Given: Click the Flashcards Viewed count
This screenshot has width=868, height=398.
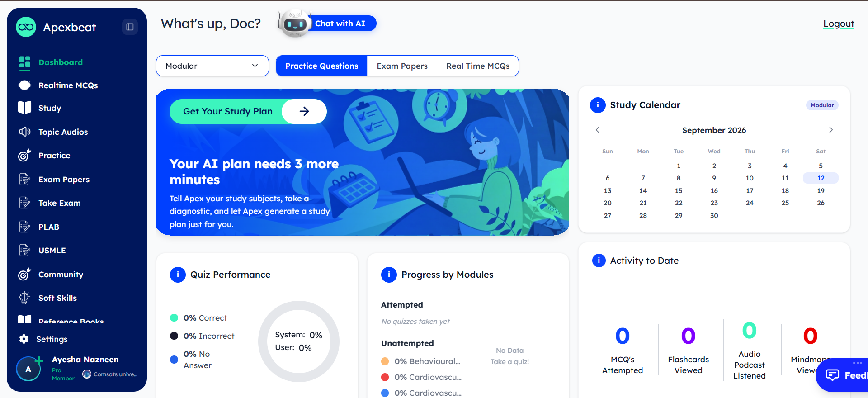Looking at the screenshot, I should pyautogui.click(x=688, y=336).
